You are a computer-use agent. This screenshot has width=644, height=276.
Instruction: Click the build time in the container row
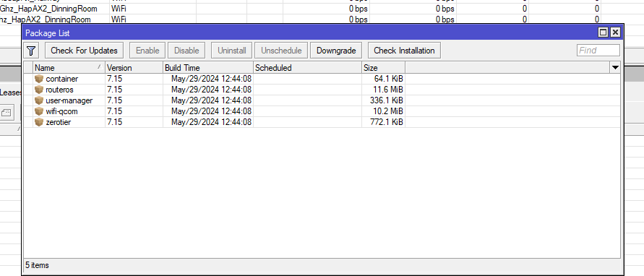(212, 79)
